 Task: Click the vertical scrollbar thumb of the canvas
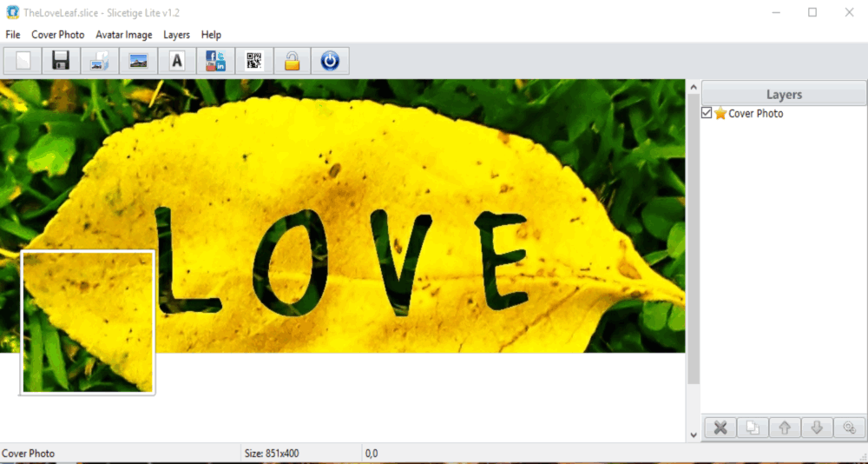(x=694, y=239)
